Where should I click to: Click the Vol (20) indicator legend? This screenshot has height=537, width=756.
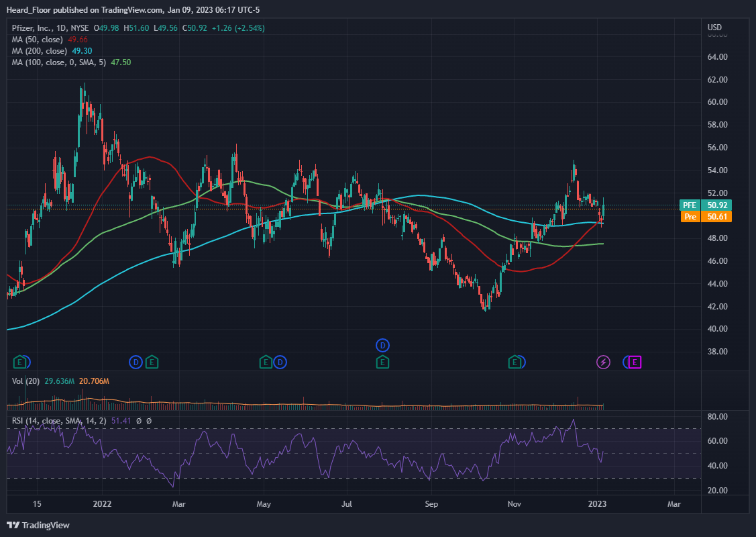pyautogui.click(x=25, y=381)
